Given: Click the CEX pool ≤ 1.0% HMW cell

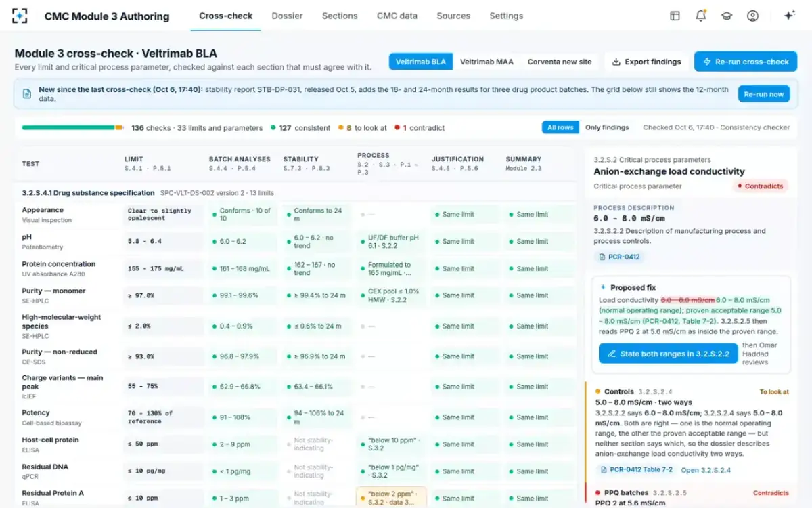Looking at the screenshot, I should tap(392, 295).
